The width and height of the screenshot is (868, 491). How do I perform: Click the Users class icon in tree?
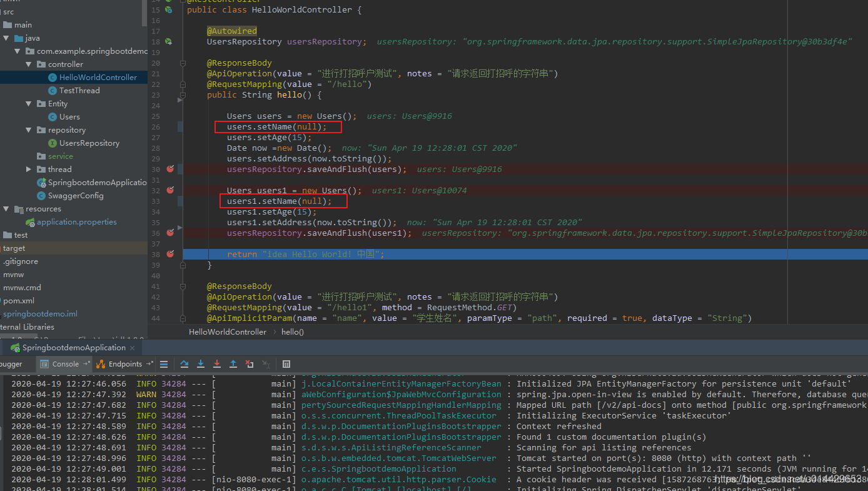tap(53, 117)
